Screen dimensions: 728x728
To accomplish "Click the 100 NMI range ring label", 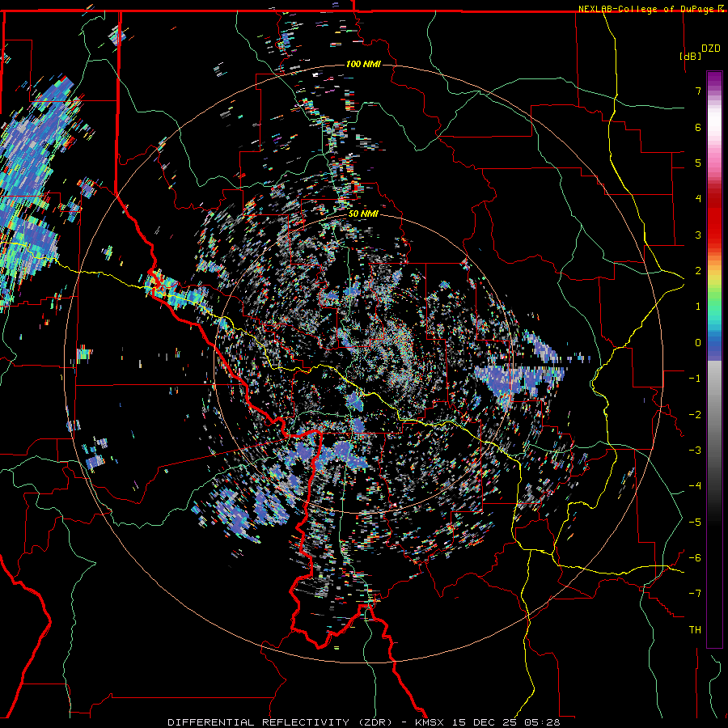I will [x=363, y=64].
